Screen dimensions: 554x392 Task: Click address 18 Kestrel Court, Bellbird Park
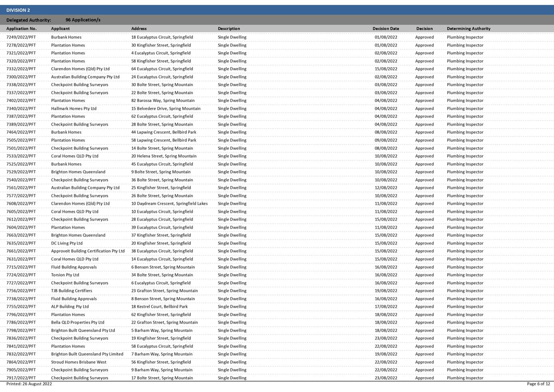coord(159,307)
